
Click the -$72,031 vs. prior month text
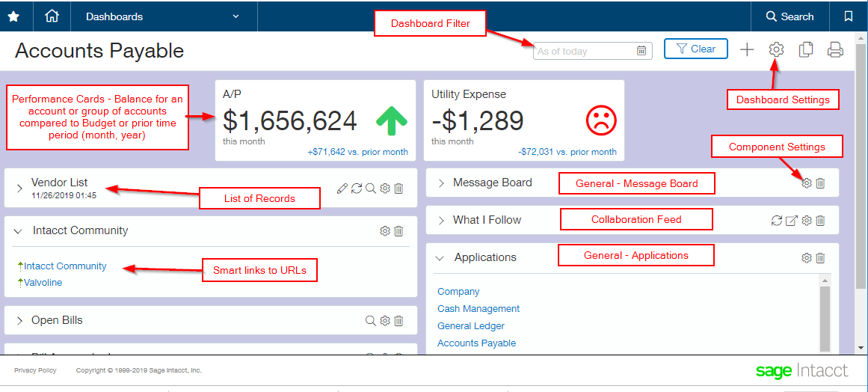pos(567,152)
